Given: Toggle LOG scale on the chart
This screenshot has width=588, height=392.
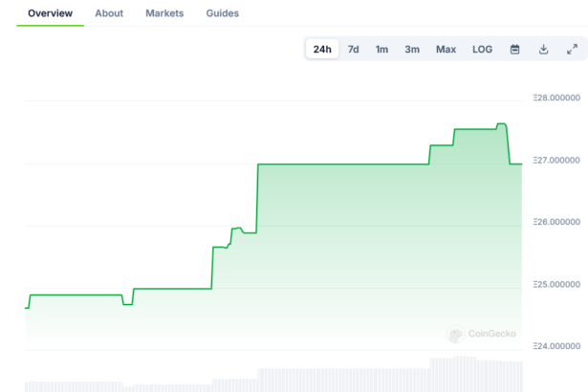Looking at the screenshot, I should pyautogui.click(x=483, y=49).
